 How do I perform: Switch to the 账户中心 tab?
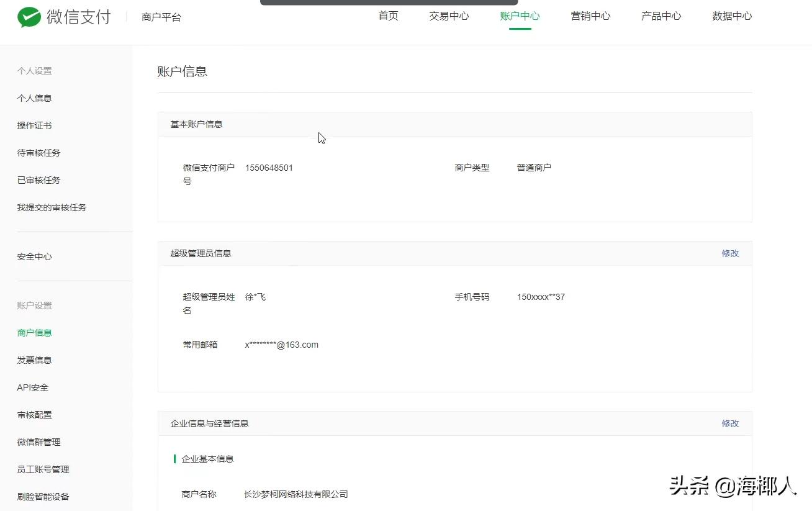tap(520, 16)
